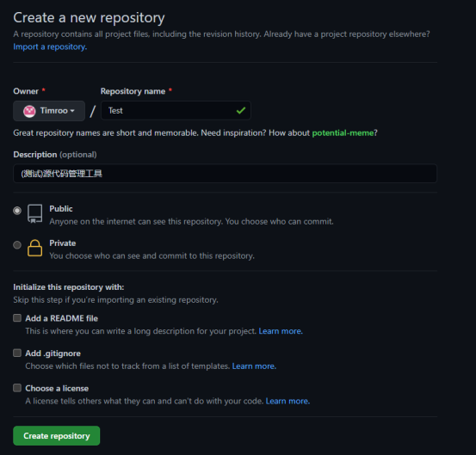Select the Private radio button
The image size is (476, 455).
coord(17,245)
